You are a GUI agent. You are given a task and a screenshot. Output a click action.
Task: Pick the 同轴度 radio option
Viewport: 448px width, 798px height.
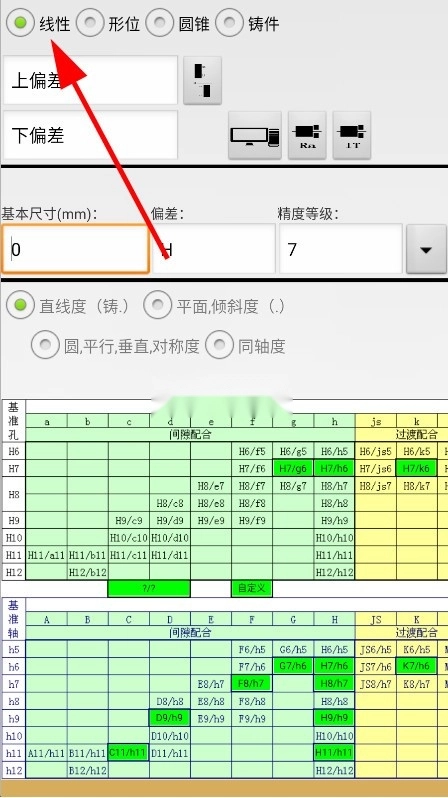tap(219, 346)
